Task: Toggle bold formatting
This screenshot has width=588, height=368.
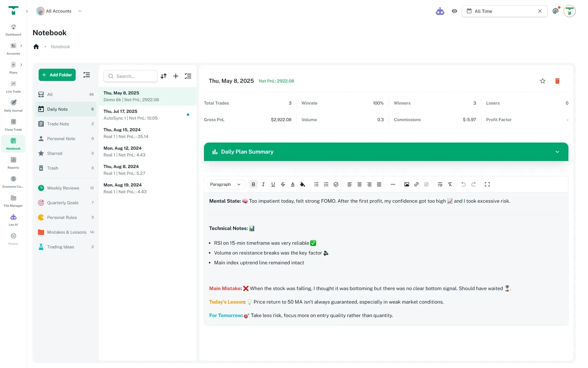Action: [x=253, y=184]
